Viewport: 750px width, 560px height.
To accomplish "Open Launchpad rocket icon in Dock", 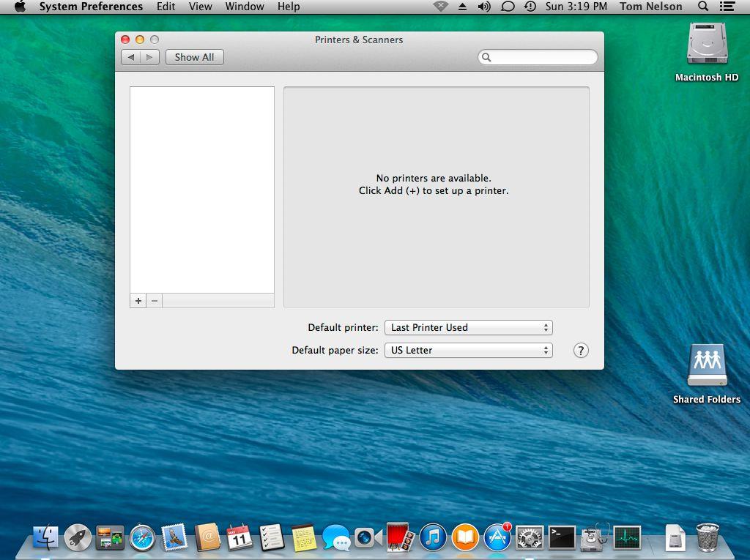I will click(78, 537).
